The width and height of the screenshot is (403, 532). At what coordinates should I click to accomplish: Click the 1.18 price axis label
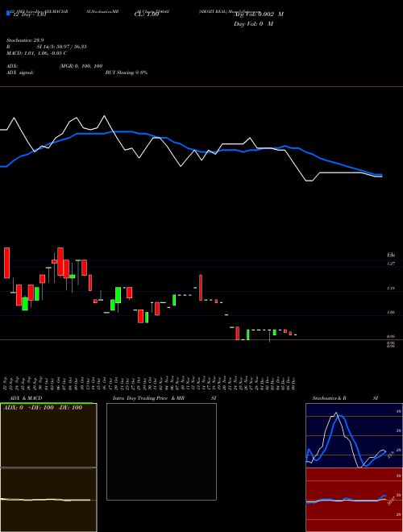391,289
